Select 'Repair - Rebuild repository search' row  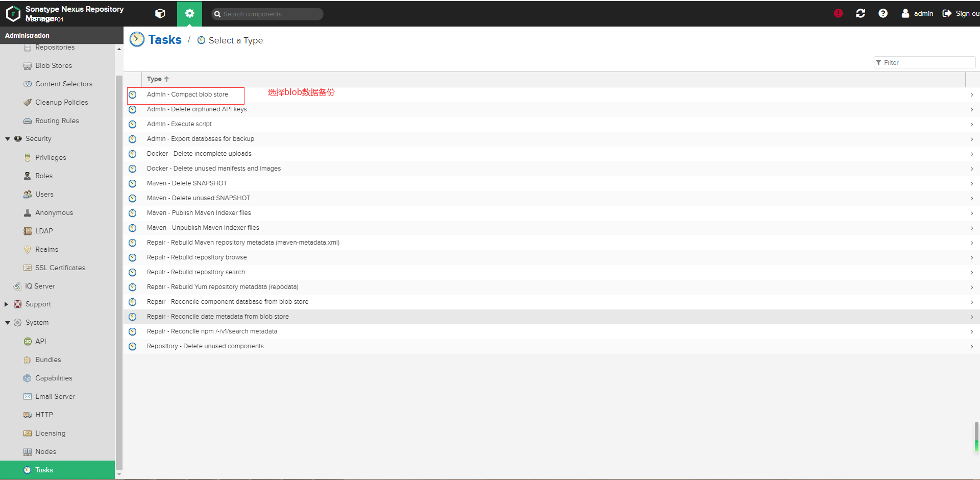point(552,272)
